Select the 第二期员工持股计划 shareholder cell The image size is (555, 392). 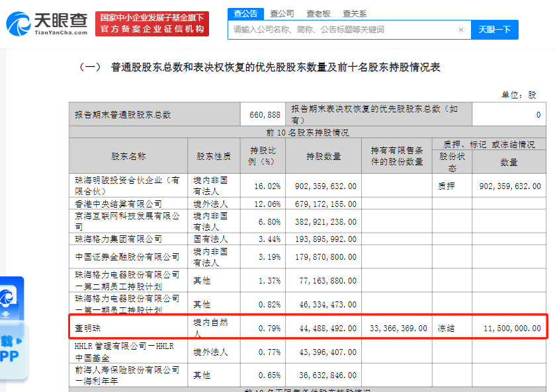[128, 280]
